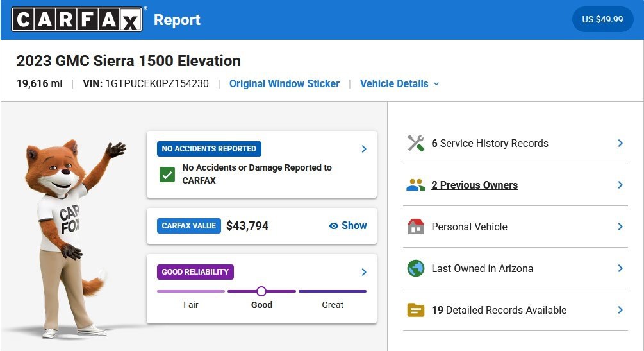Expand the Good Reliability card arrow
This screenshot has height=351, width=644.
(364, 272)
